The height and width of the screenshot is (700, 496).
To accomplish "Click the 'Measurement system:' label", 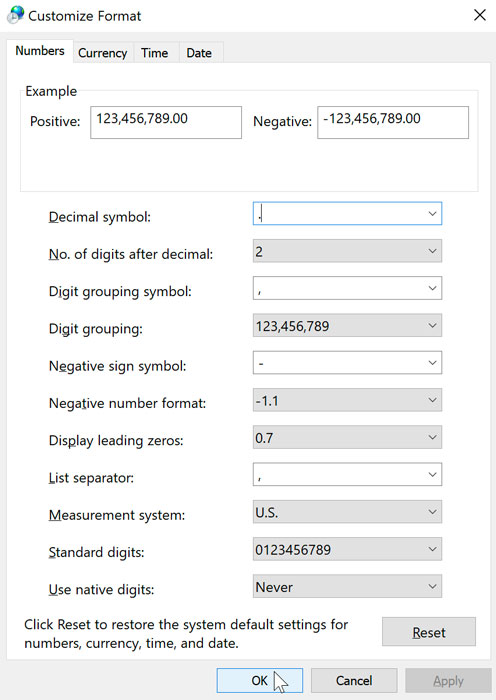I will pos(117,515).
